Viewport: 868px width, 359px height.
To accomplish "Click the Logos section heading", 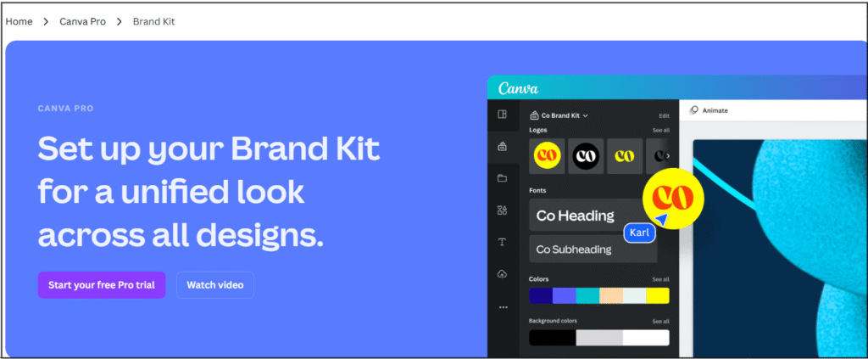I will [538, 130].
